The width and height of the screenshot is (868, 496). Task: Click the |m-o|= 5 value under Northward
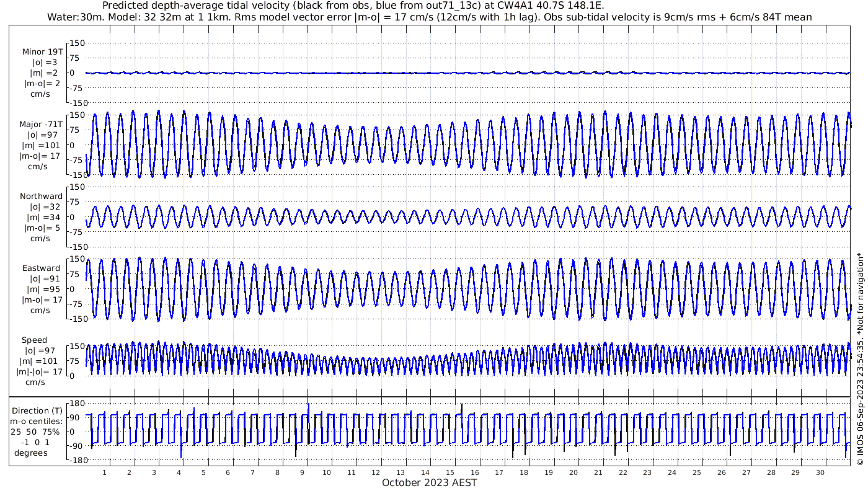click(41, 228)
